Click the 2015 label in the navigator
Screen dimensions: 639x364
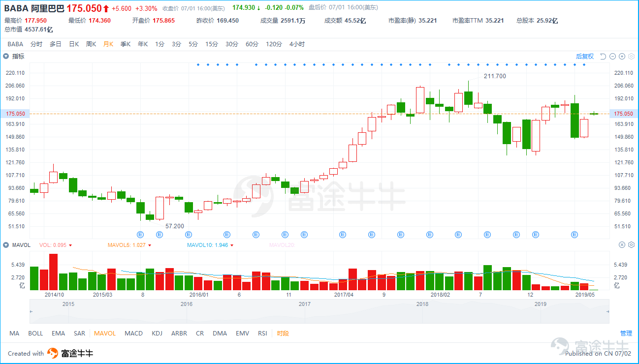coord(68,304)
